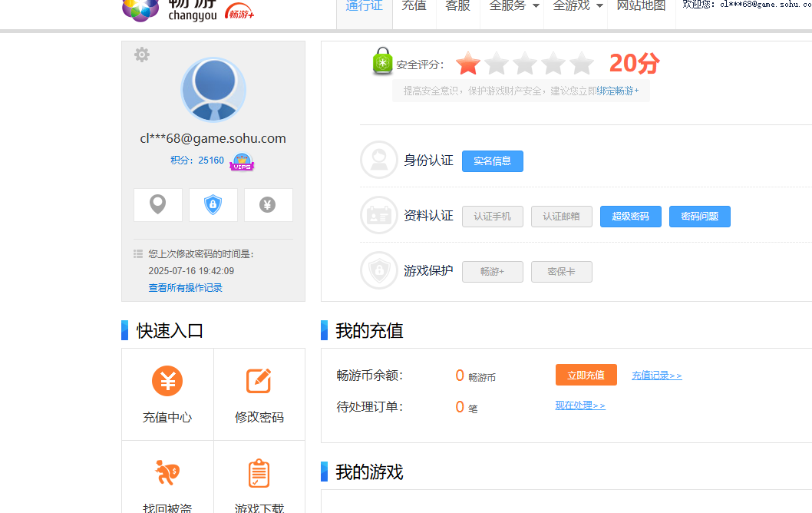This screenshot has width=812, height=513.
Task: Click the 游戏保护 label
Action: 428,270
